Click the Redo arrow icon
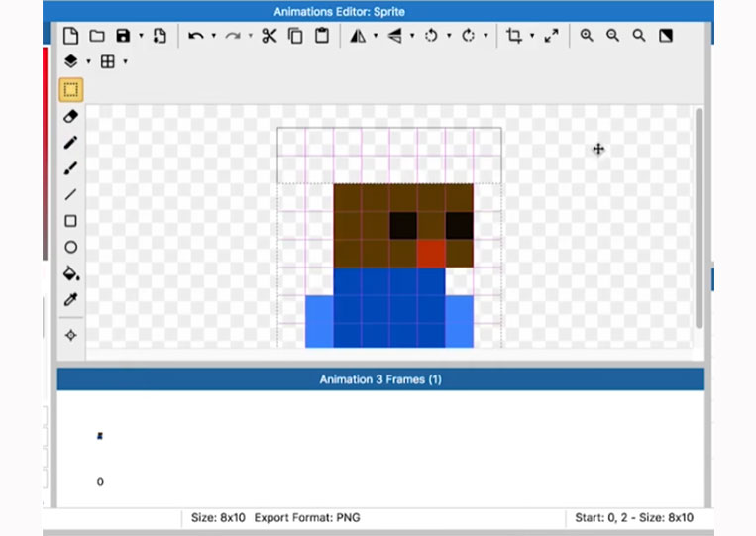The width and height of the screenshot is (756, 536). pos(233,36)
